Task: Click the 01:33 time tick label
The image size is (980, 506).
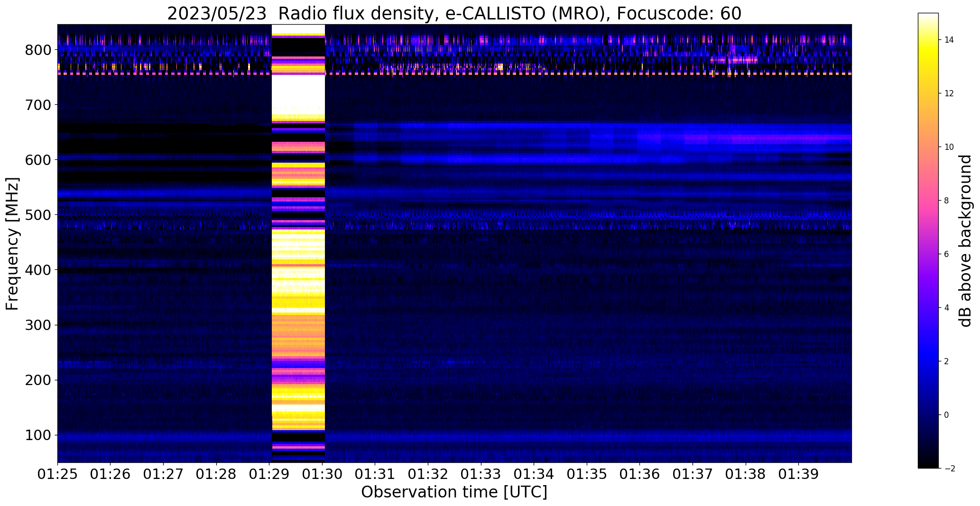Action: (481, 474)
